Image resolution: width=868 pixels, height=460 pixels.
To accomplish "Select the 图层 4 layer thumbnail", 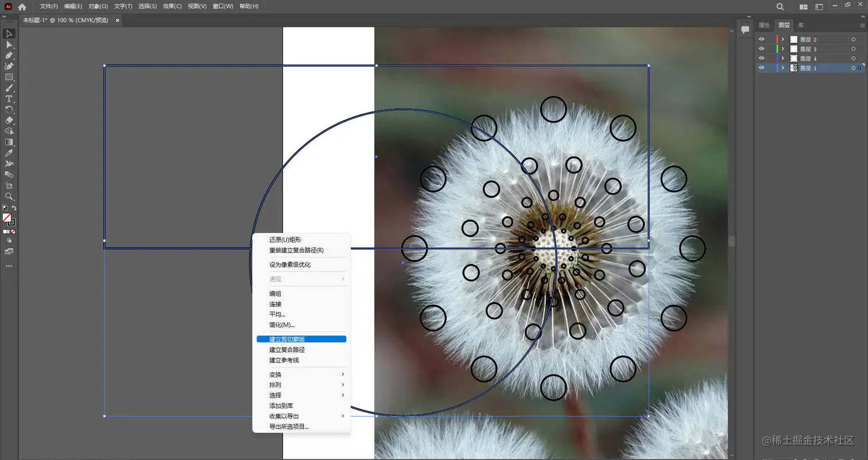I will (x=794, y=59).
